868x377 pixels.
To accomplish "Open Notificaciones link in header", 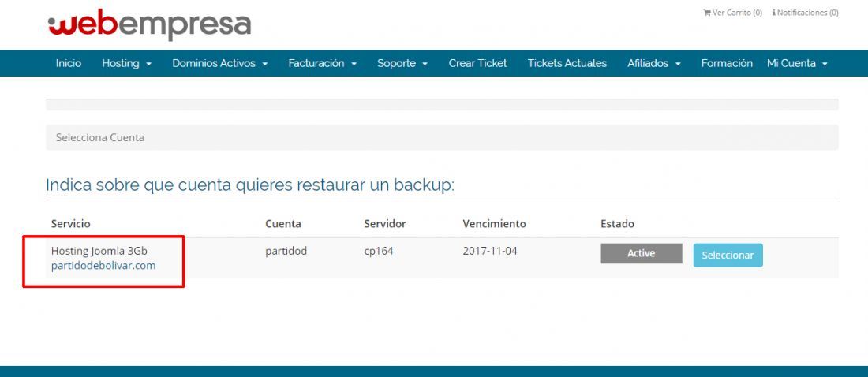I will coord(805,12).
